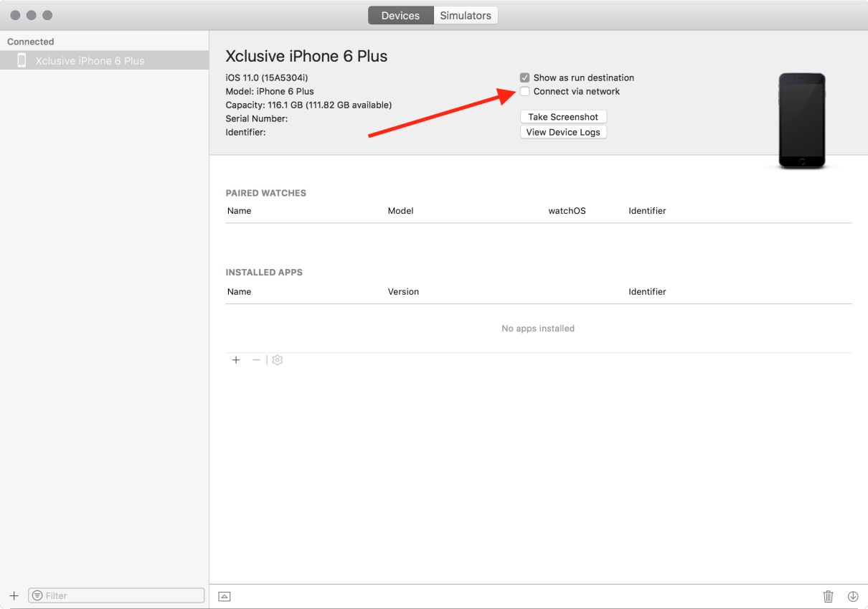Screen dimensions: 868x609
Task: Remove an installed app with the minus icon
Action: (x=256, y=360)
